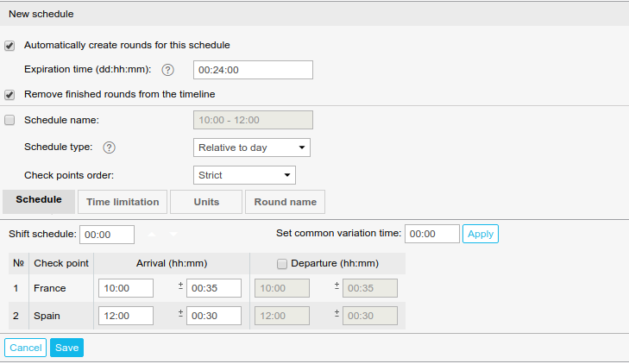Click Spain arrival variation field showing 00:30
Screen dimensions: 629x364
pyautogui.click(x=214, y=316)
